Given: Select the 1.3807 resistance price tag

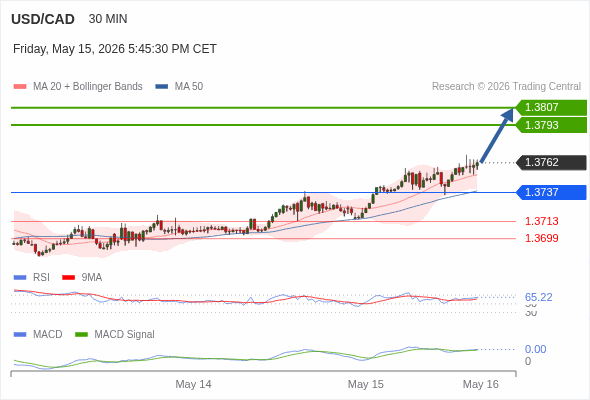Looking at the screenshot, I should pyautogui.click(x=551, y=108).
